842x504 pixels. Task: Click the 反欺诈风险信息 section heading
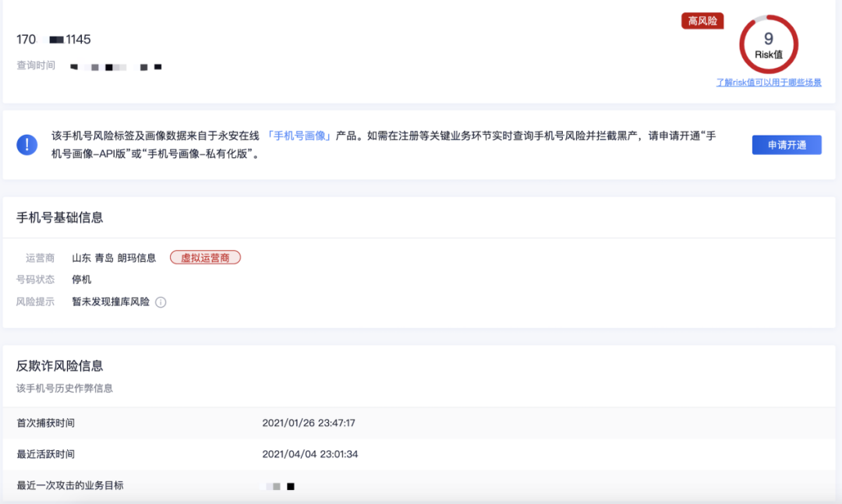click(59, 366)
